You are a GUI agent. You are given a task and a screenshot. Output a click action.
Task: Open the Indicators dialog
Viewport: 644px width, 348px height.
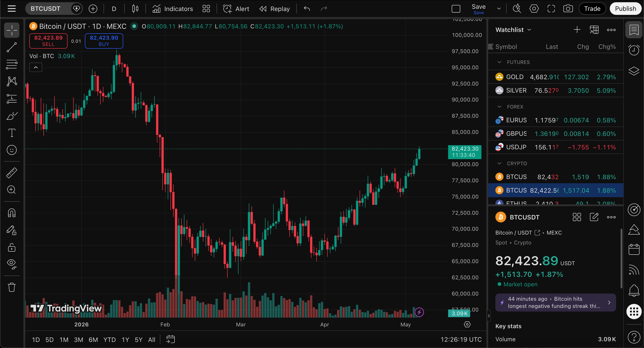click(x=173, y=9)
